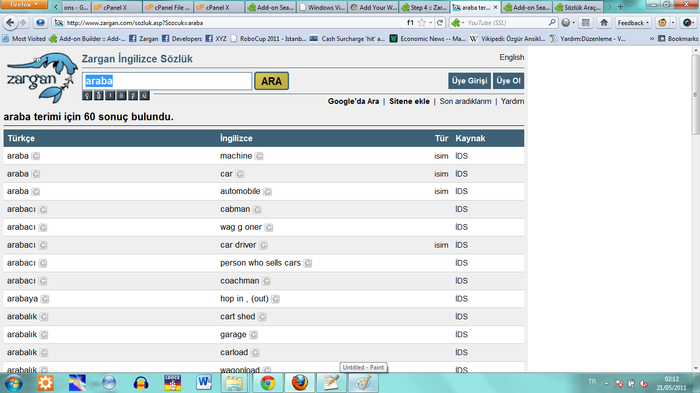
Task: Switch to the cPanel File tab
Action: click(x=168, y=7)
